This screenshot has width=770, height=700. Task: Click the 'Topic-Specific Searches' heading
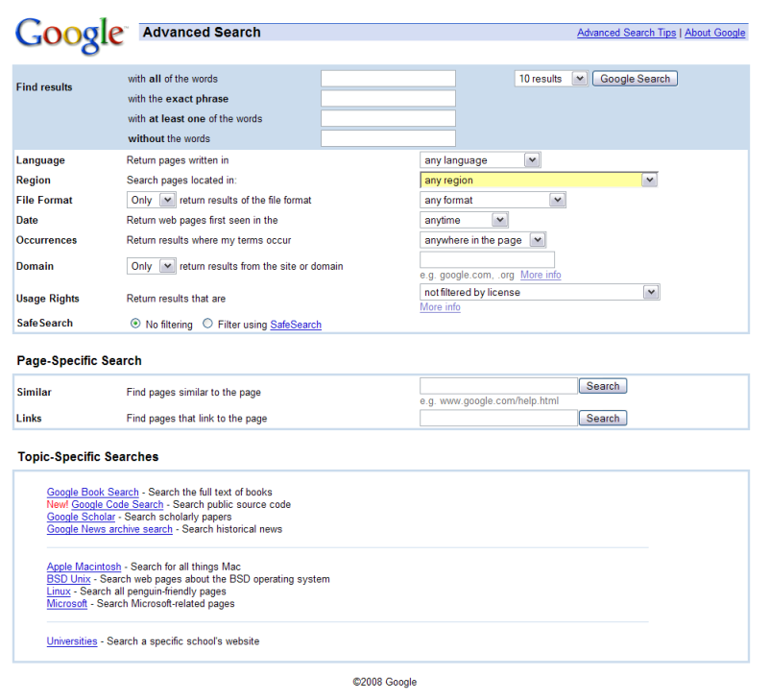[x=88, y=457]
